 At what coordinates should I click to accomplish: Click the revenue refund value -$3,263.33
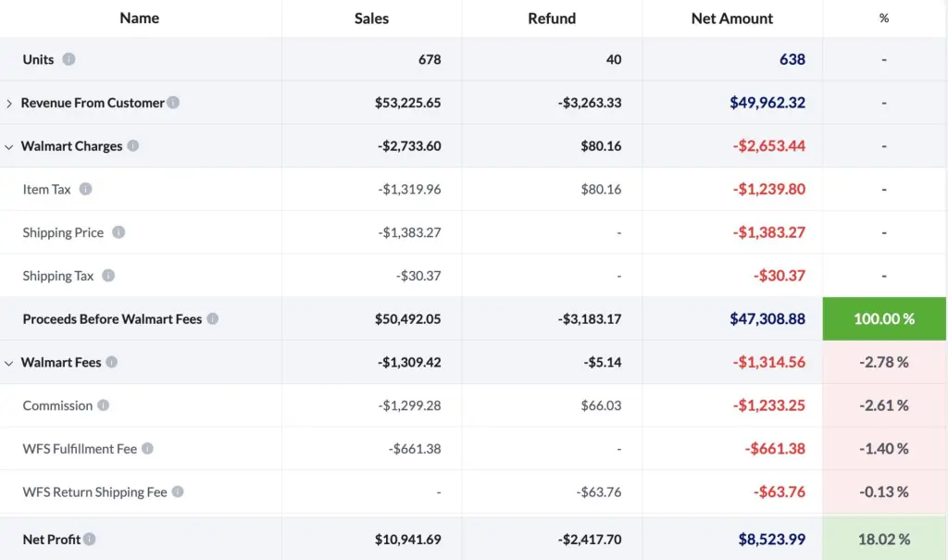tap(590, 103)
